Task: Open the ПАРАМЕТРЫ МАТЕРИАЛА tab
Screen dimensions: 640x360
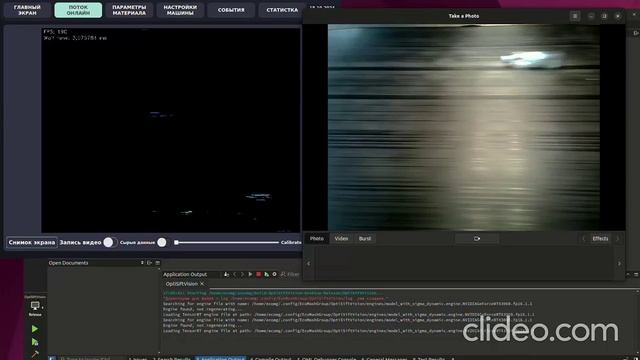Action: pyautogui.click(x=129, y=10)
